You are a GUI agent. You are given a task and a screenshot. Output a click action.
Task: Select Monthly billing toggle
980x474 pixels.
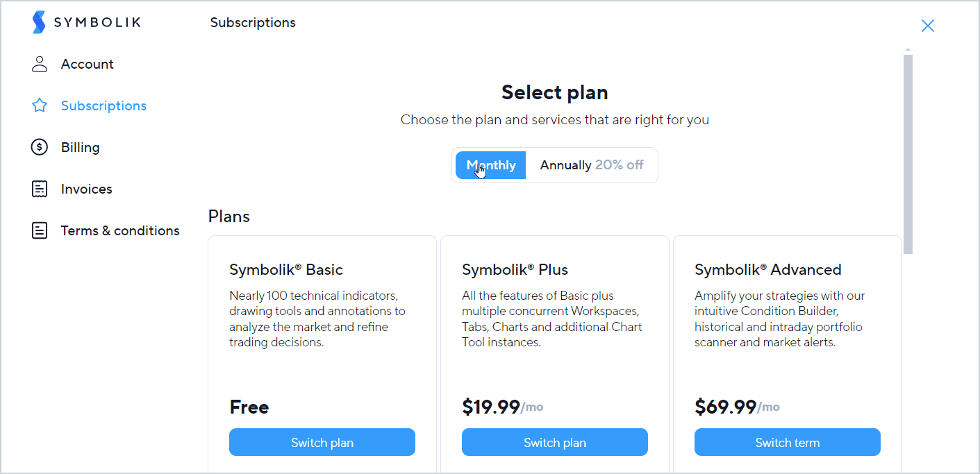click(x=491, y=165)
